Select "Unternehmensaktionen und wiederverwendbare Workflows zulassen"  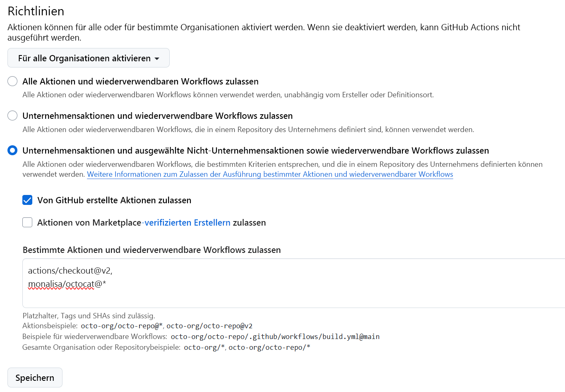12,115
